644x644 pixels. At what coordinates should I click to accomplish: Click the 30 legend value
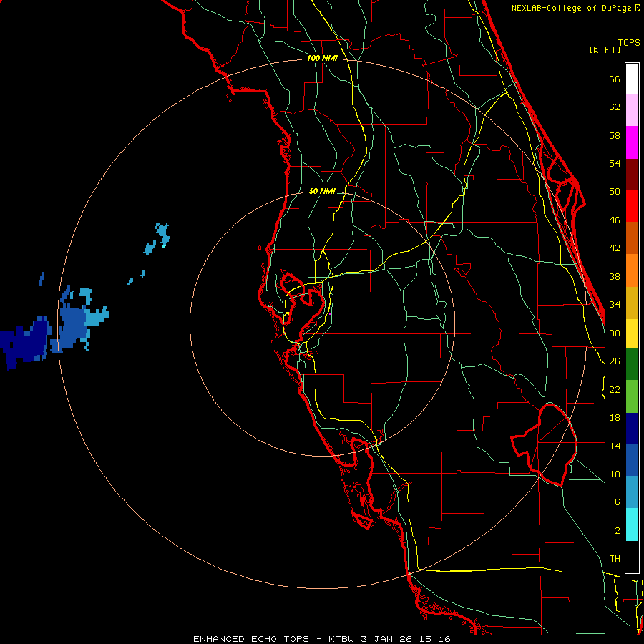[615, 333]
